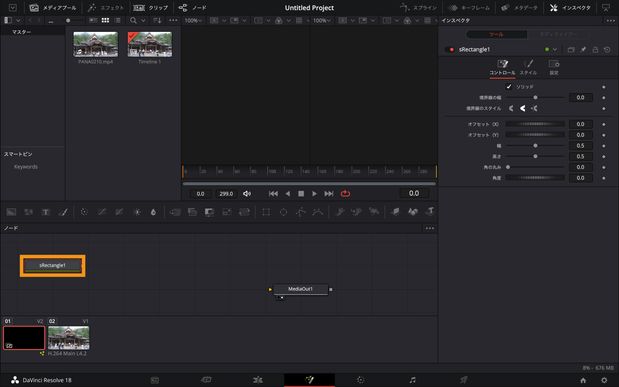619x387 pixels.
Task: Select the Paint tool in the toolbar
Action: coord(63,212)
